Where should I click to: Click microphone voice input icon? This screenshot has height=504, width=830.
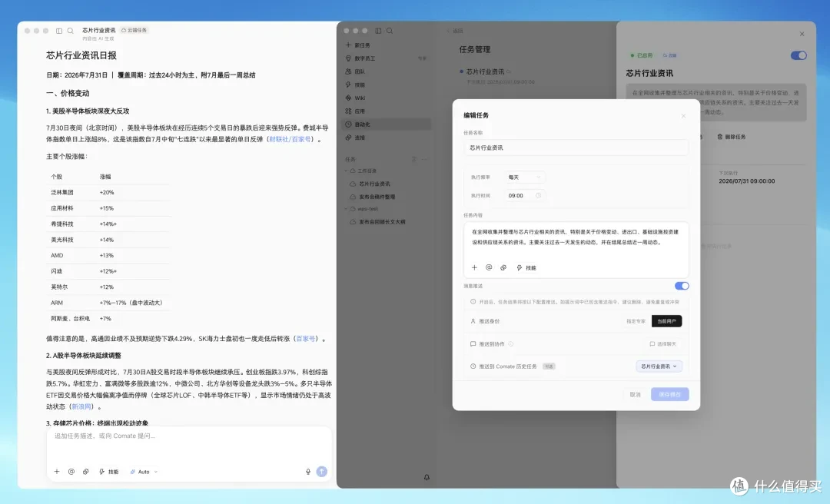click(308, 472)
